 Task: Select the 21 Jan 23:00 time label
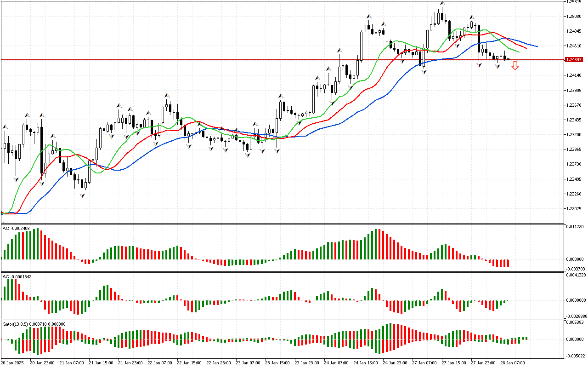pos(130,362)
